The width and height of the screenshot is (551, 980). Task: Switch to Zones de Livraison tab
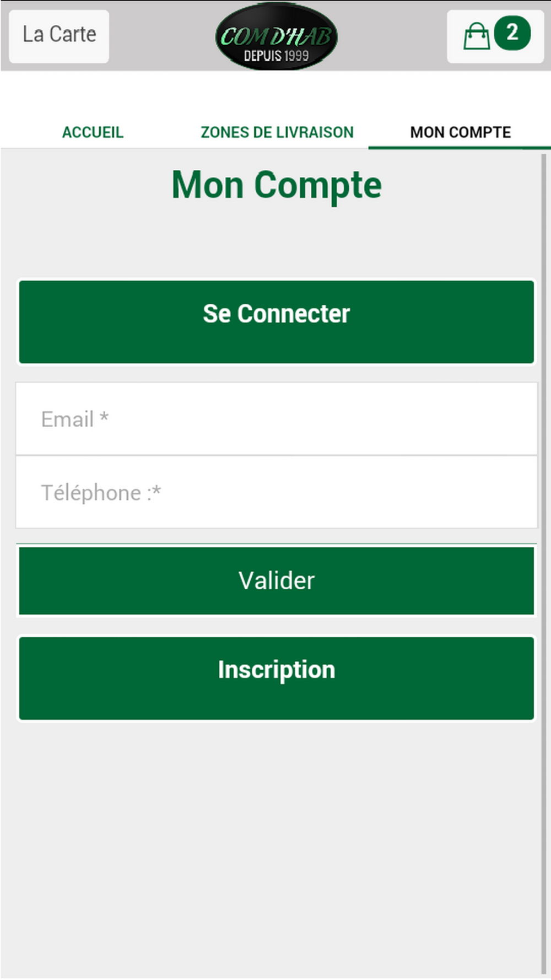click(x=277, y=132)
